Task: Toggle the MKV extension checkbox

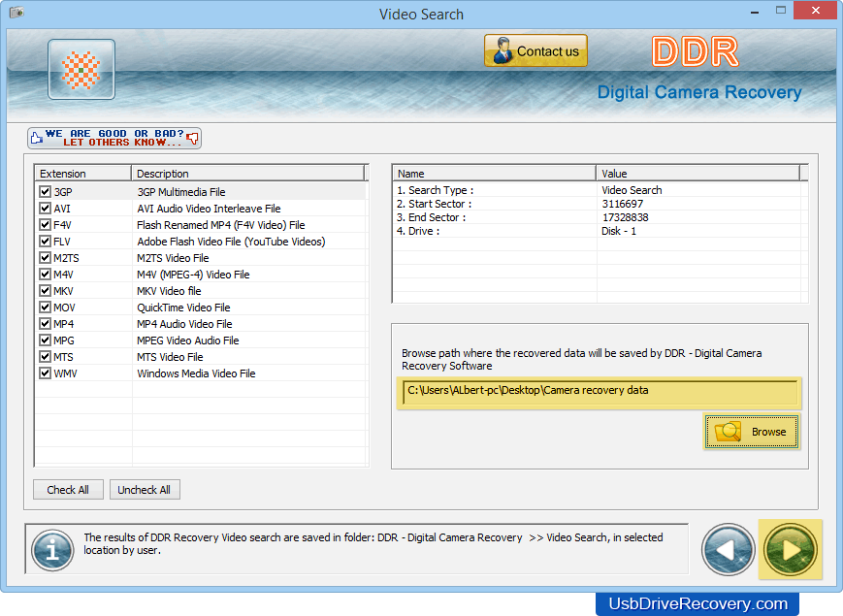Action: [46, 291]
